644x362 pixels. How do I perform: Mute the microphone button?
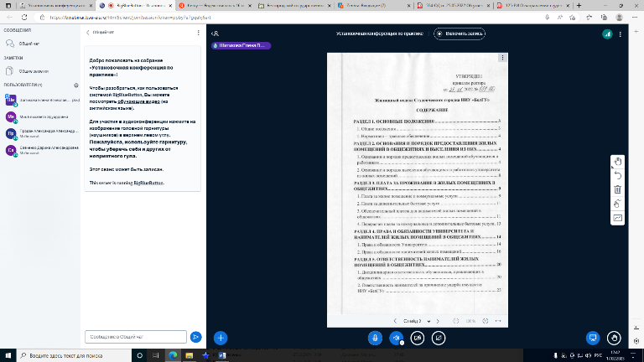tap(376, 337)
